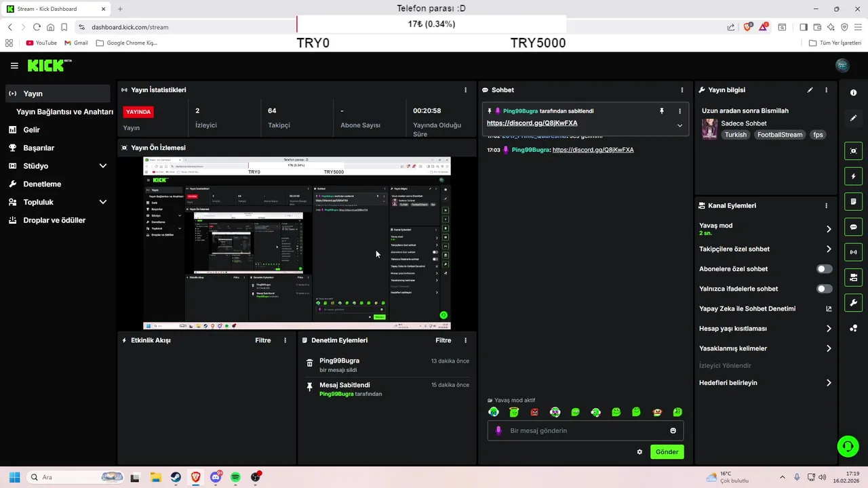Open the Yayın İstatistikleri three-dot menu
The height and width of the screenshot is (488, 868).
click(465, 89)
